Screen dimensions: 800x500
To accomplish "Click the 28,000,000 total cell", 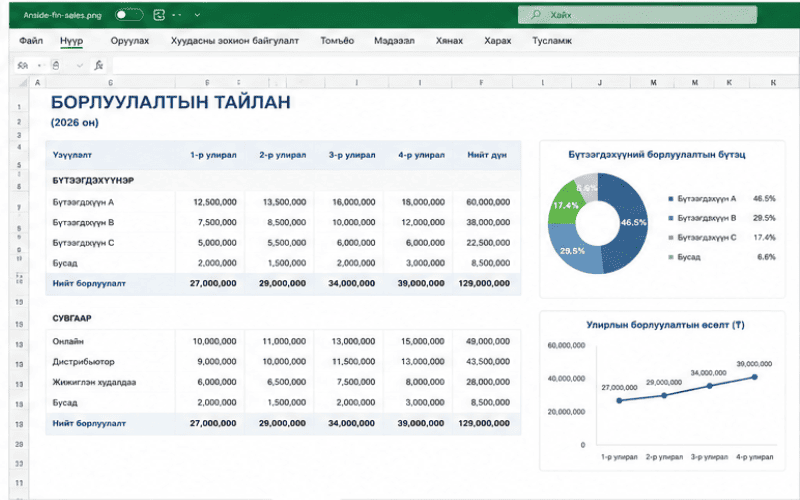I will click(488, 382).
